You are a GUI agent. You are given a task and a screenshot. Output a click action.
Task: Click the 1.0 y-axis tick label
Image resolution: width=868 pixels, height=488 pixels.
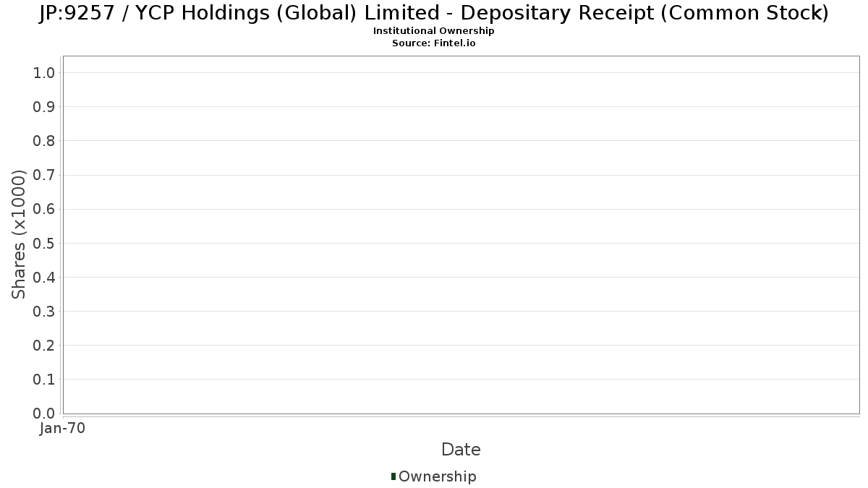click(44, 72)
